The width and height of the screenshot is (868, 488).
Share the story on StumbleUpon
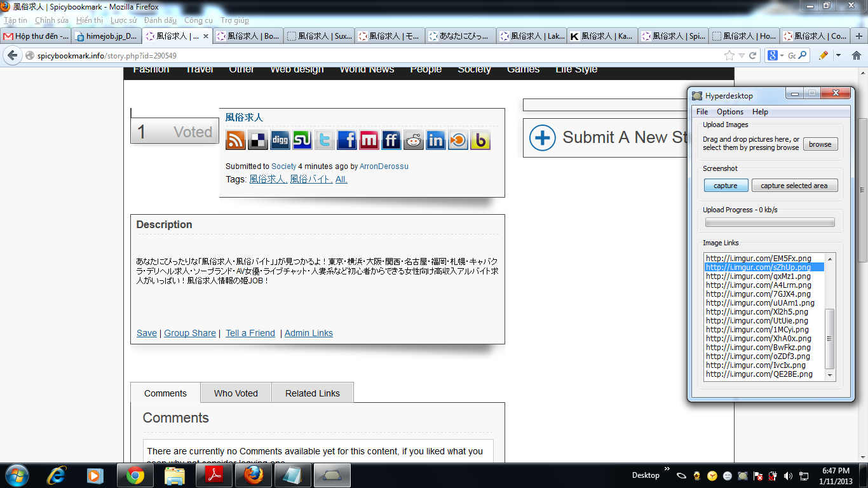point(302,140)
